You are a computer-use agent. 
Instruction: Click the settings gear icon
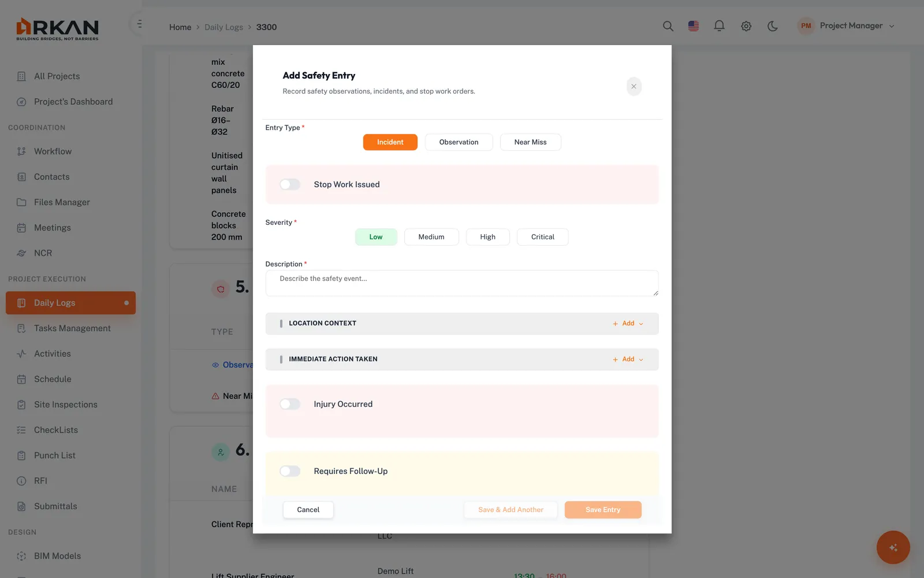[746, 26]
